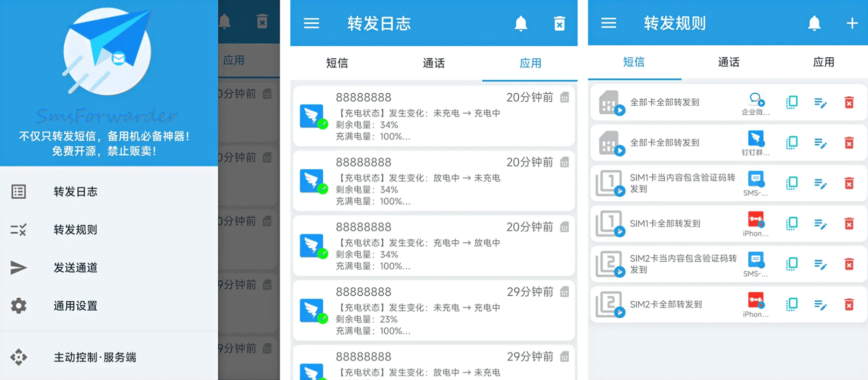Screen dimensions: 868x380
Task: Click the 转发日志 list icon in drawer
Action: tap(18, 191)
